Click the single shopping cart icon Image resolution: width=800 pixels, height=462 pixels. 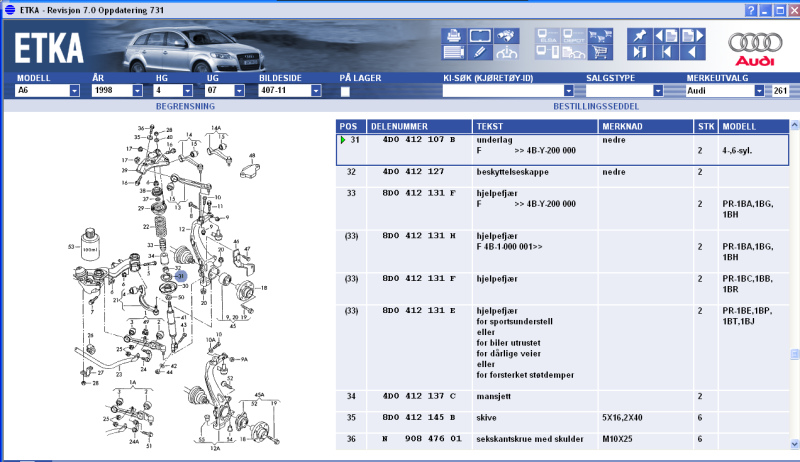(x=600, y=52)
